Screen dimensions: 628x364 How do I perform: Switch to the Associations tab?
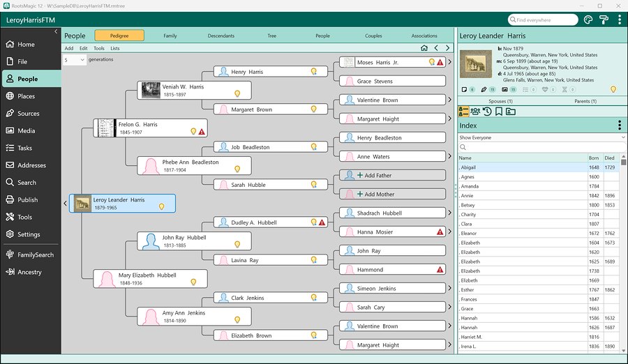tap(424, 36)
